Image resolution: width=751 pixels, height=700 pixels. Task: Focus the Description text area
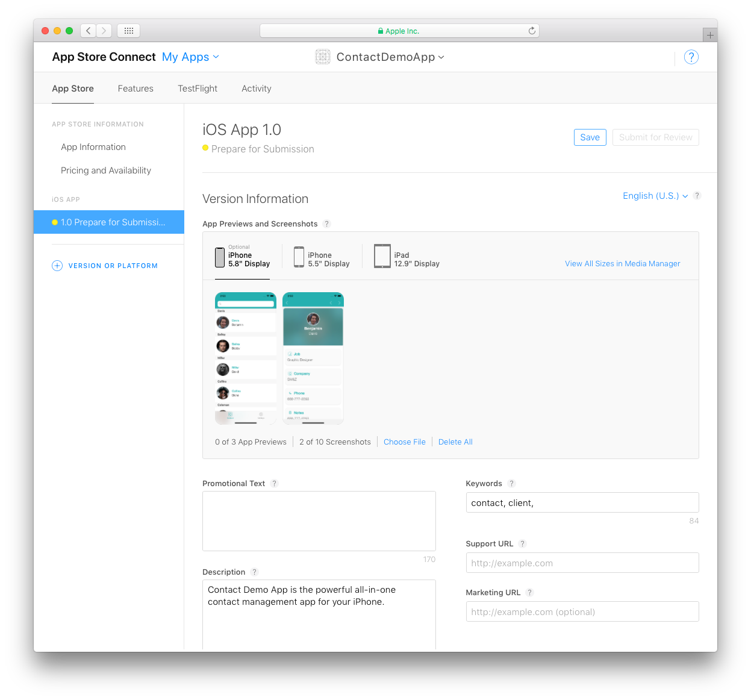[x=319, y=614]
